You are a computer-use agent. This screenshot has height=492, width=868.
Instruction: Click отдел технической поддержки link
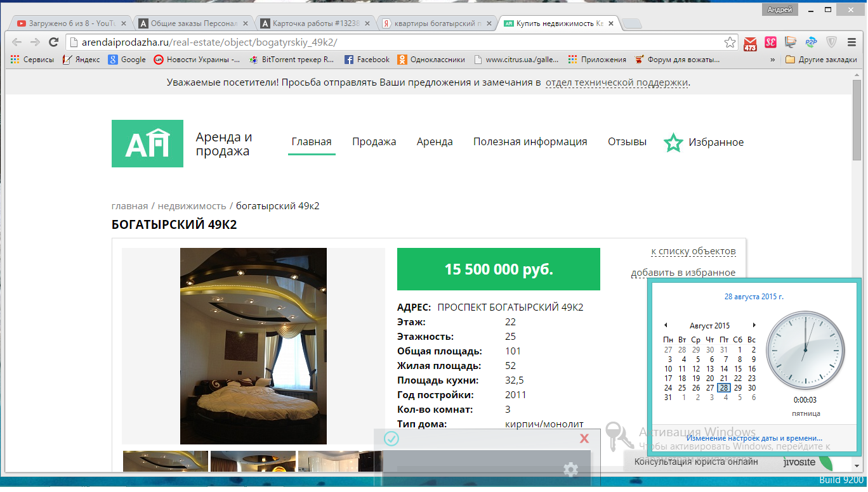tap(617, 82)
